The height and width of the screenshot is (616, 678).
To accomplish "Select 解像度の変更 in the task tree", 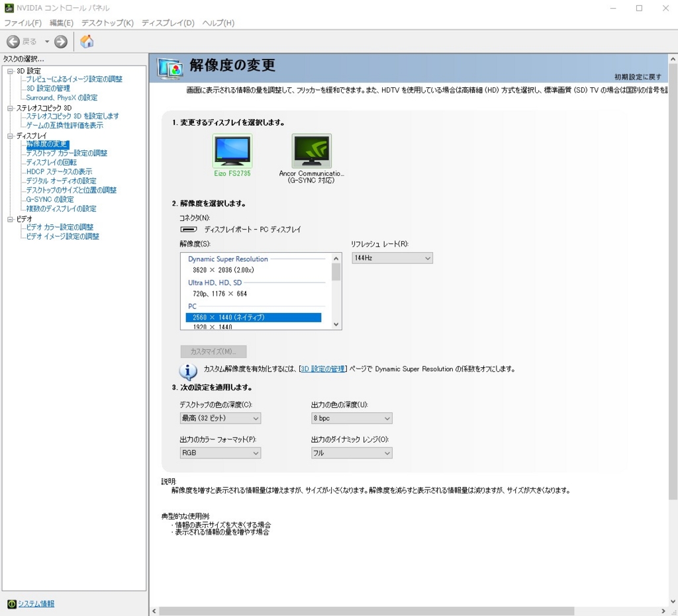I will [47, 144].
